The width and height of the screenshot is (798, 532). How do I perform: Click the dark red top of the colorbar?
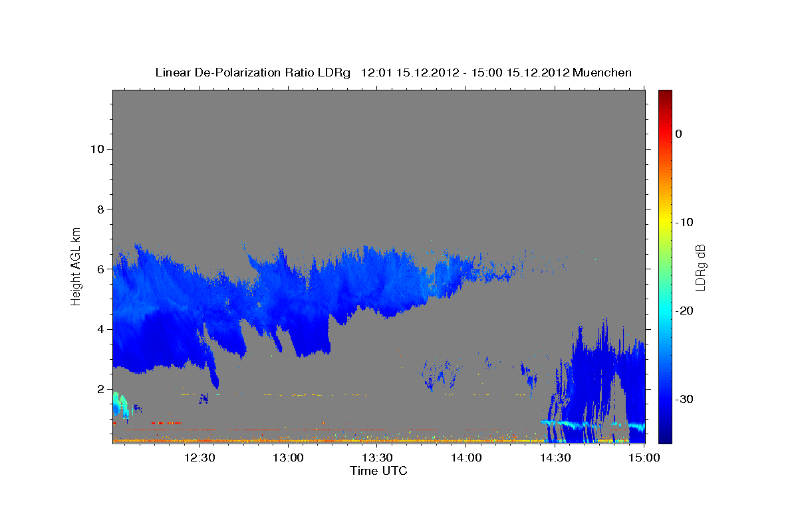click(x=665, y=96)
